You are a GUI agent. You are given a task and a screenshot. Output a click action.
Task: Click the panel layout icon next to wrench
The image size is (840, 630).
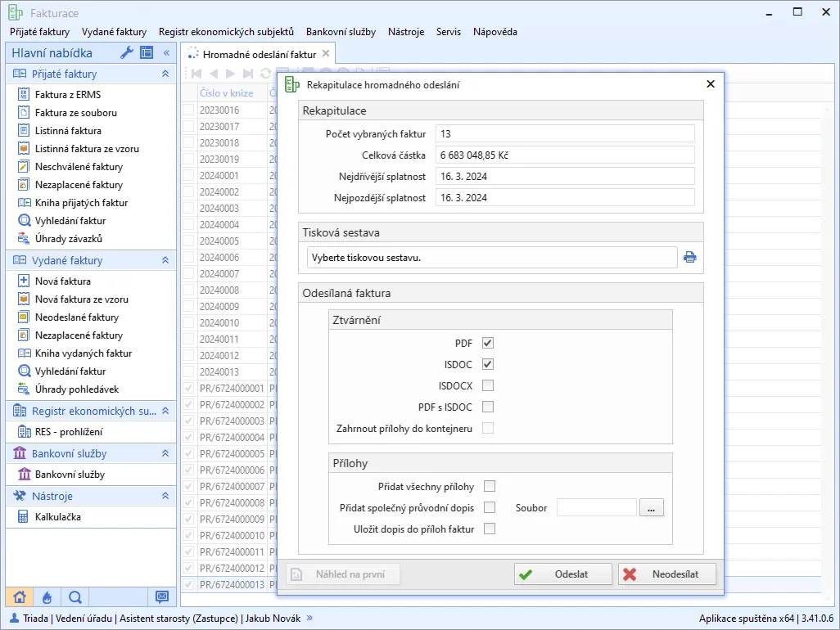[x=147, y=53]
